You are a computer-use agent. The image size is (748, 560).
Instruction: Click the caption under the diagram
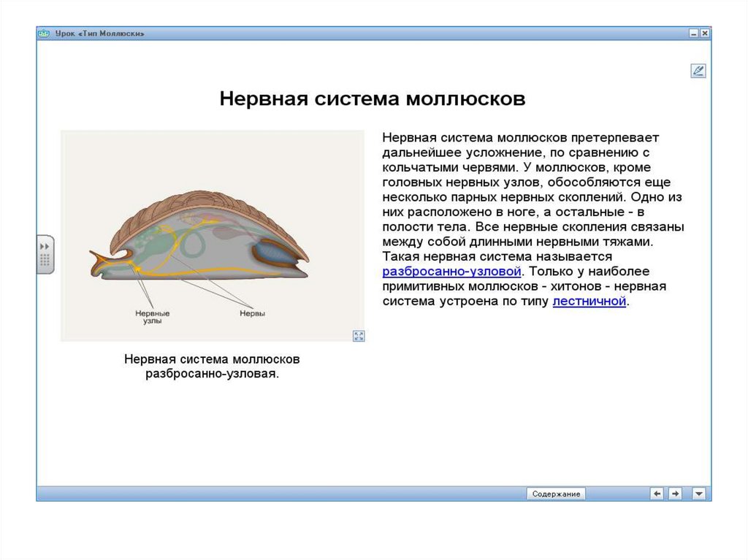pyautogui.click(x=212, y=367)
